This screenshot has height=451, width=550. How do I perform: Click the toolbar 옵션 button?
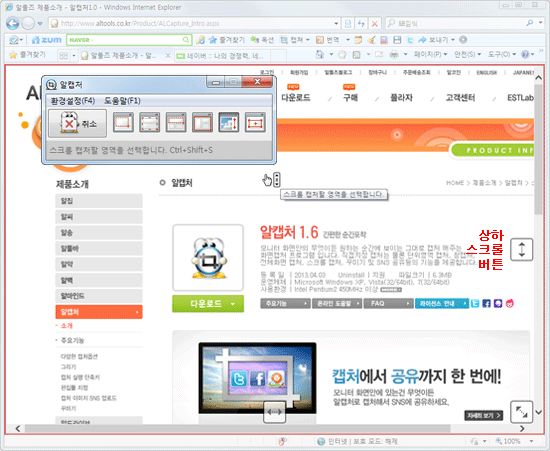click(262, 40)
